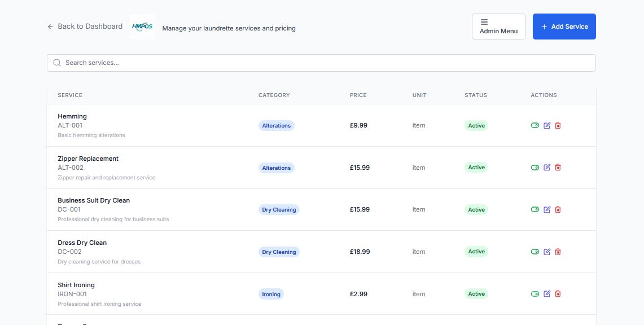Click the Active badge for Shirt Ironing

pos(476,294)
